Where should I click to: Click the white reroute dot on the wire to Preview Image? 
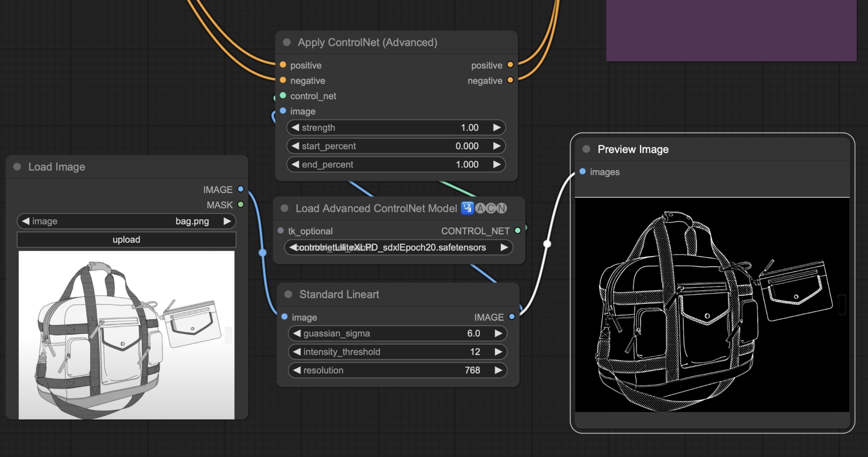[547, 244]
